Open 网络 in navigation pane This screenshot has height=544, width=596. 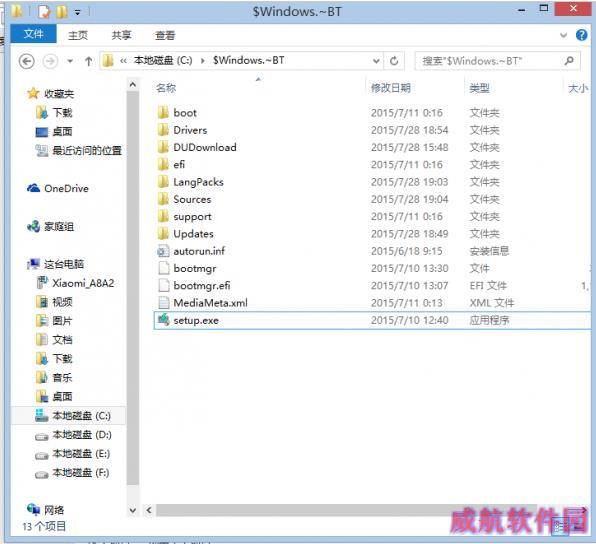pos(54,510)
